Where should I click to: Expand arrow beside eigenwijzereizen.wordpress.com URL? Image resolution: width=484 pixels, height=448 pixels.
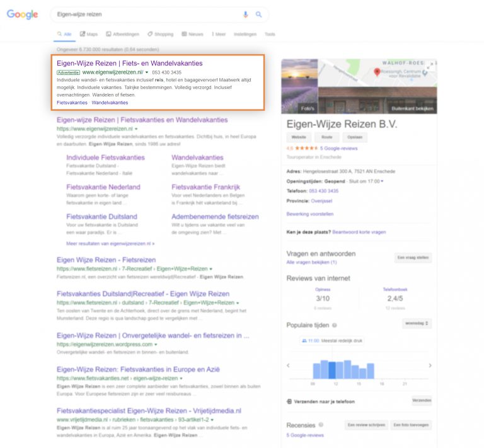(x=156, y=345)
